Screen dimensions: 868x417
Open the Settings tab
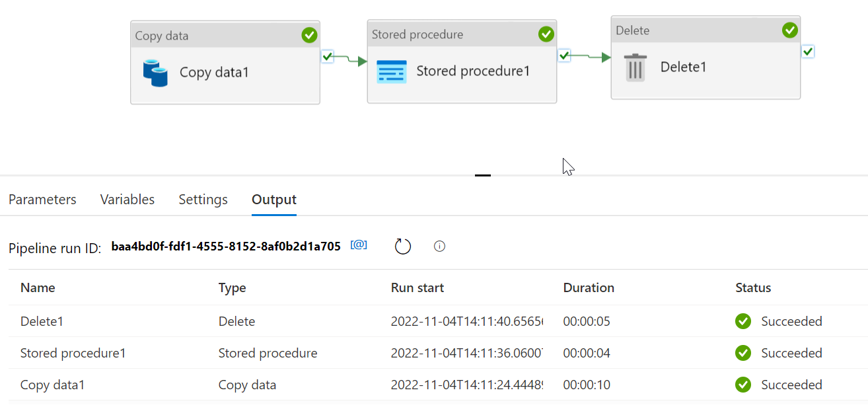203,200
